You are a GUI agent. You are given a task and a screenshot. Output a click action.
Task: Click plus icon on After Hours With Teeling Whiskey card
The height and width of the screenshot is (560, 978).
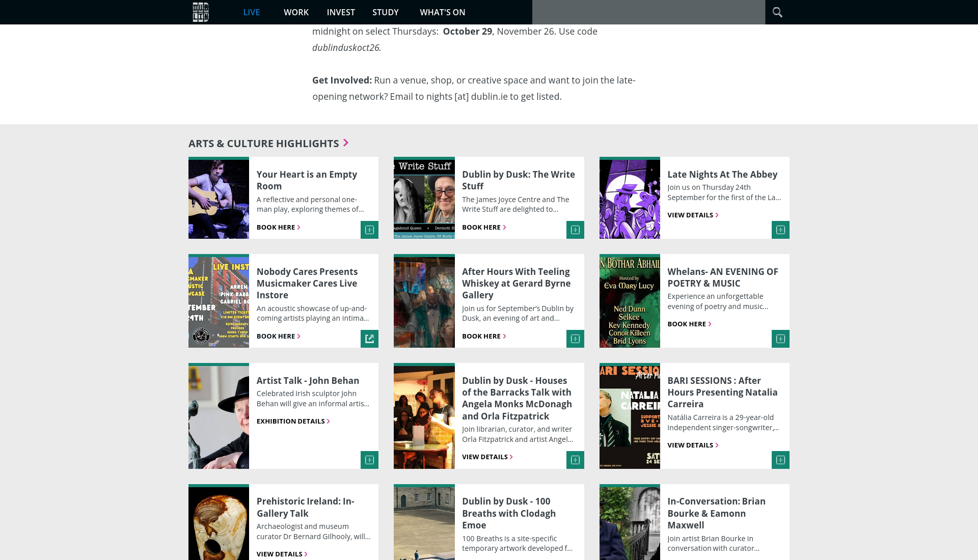pos(575,339)
